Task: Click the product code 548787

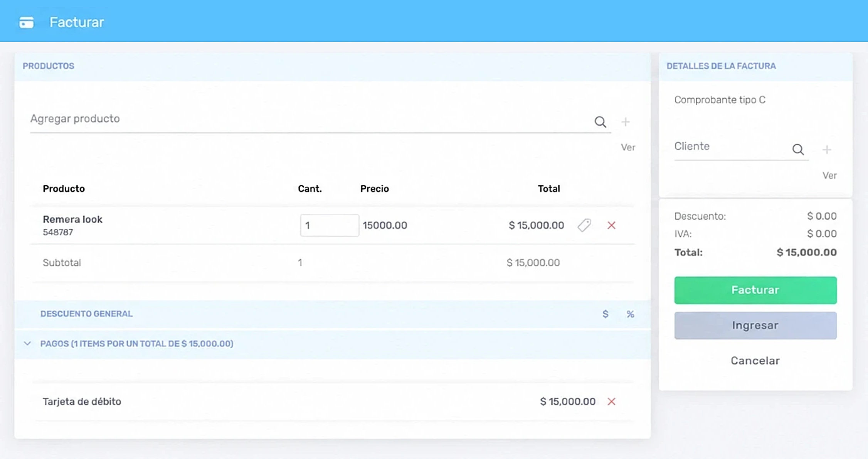Action: [x=58, y=232]
